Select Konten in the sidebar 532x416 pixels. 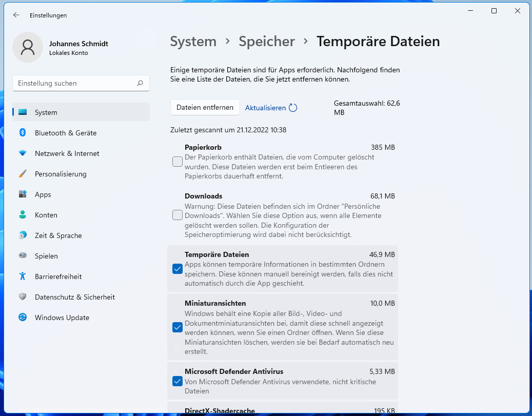point(81,215)
